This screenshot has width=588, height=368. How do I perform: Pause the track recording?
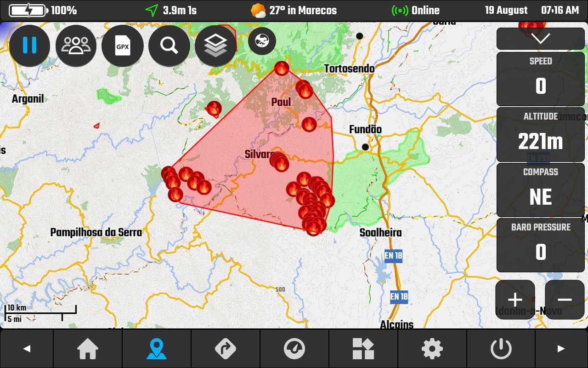29,46
